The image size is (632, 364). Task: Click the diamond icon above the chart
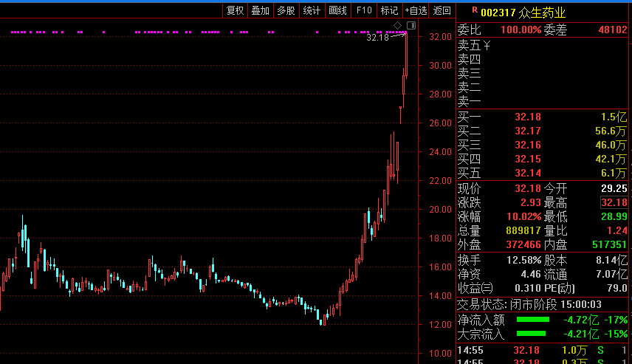click(397, 26)
